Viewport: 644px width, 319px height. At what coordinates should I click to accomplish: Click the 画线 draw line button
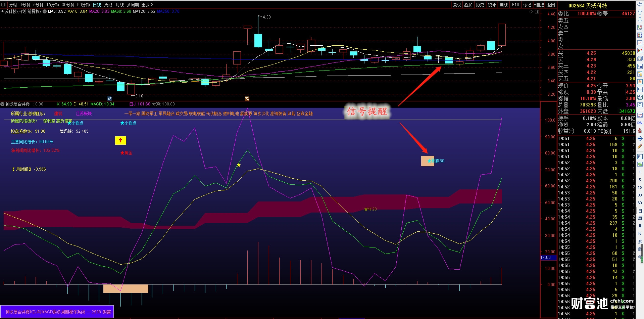[504, 5]
